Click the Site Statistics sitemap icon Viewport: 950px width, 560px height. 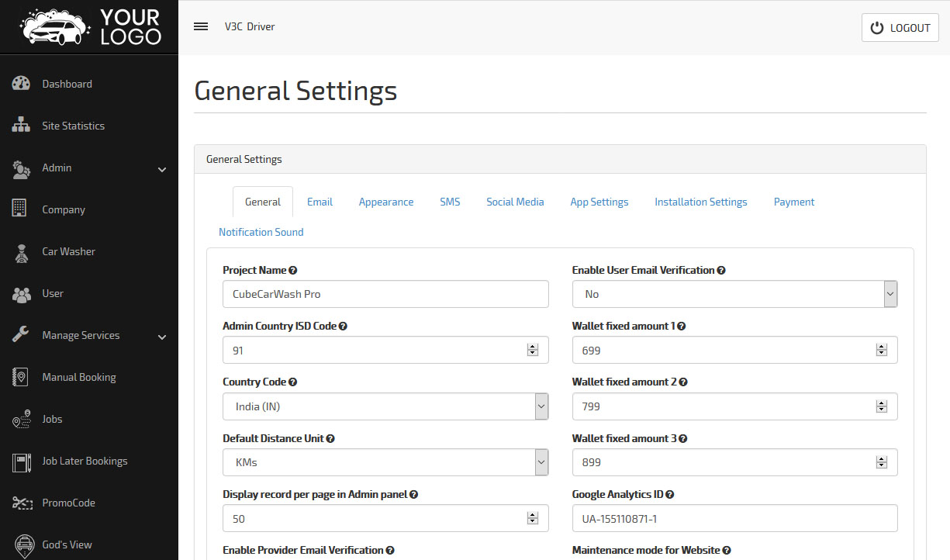[21, 126]
